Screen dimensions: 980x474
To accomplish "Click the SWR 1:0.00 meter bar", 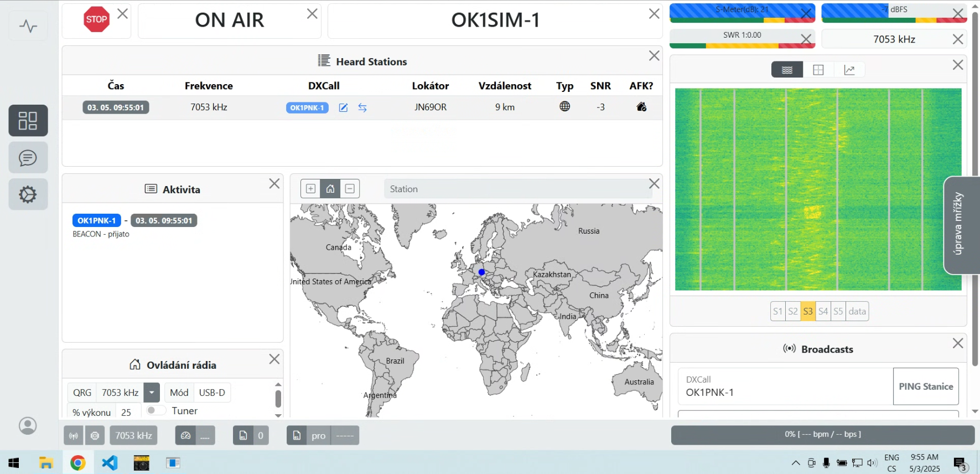I will click(x=742, y=39).
